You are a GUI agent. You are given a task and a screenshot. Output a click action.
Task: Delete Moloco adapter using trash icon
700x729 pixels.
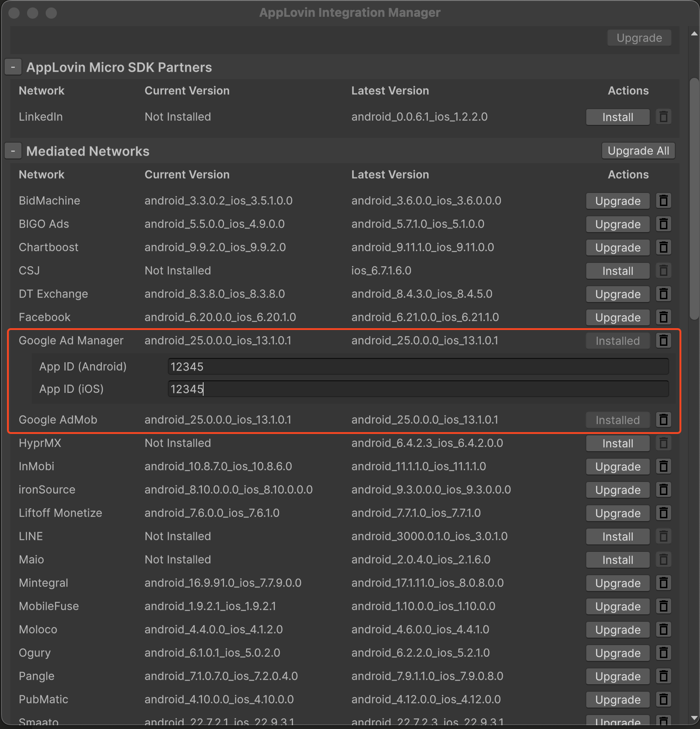pyautogui.click(x=663, y=630)
